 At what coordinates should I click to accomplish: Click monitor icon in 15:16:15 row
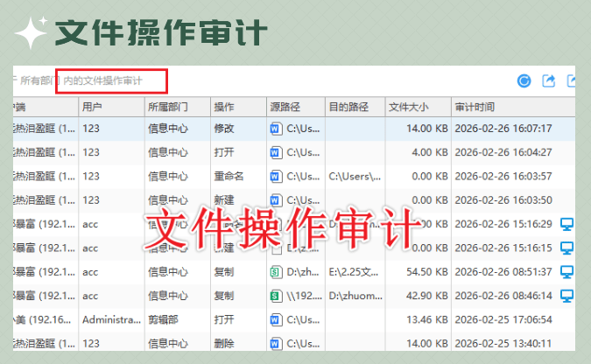[x=566, y=248]
